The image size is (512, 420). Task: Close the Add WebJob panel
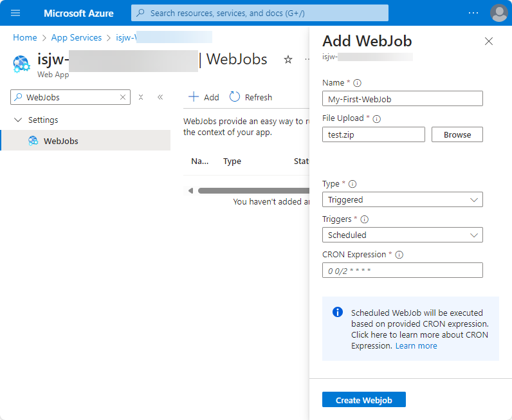[488, 41]
